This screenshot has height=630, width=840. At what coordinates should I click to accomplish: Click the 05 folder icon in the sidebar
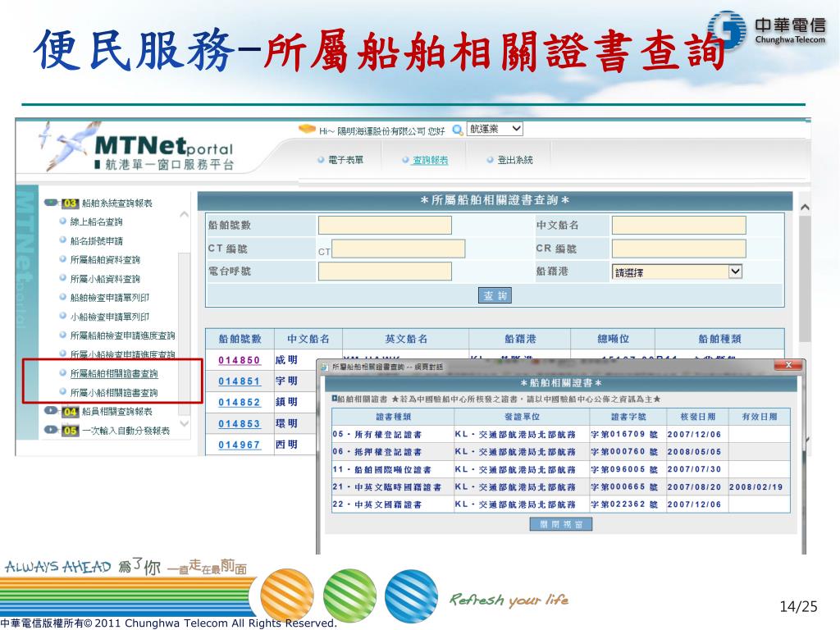tap(71, 430)
